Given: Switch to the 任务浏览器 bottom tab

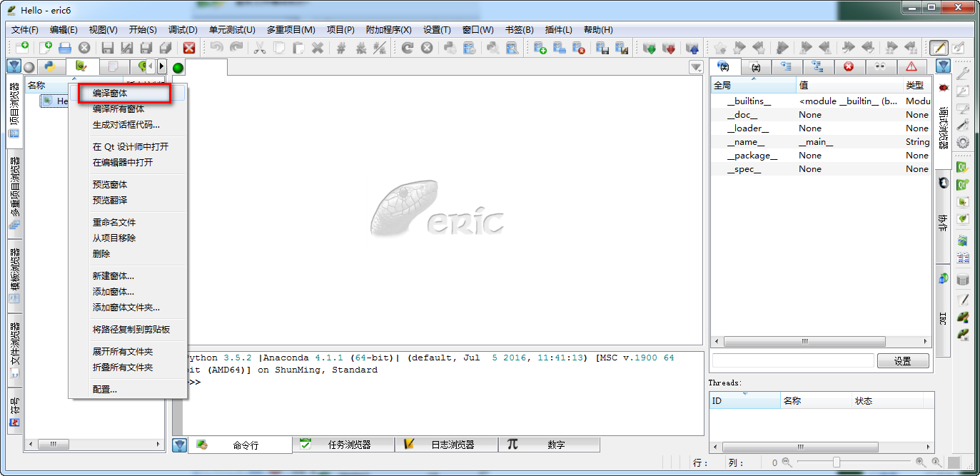Looking at the screenshot, I should 343,444.
